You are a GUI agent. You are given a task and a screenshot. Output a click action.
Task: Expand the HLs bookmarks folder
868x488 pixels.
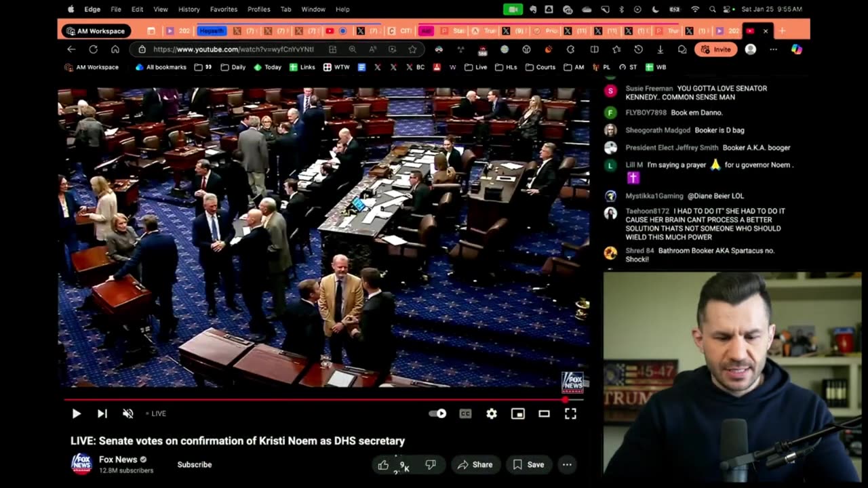(507, 67)
